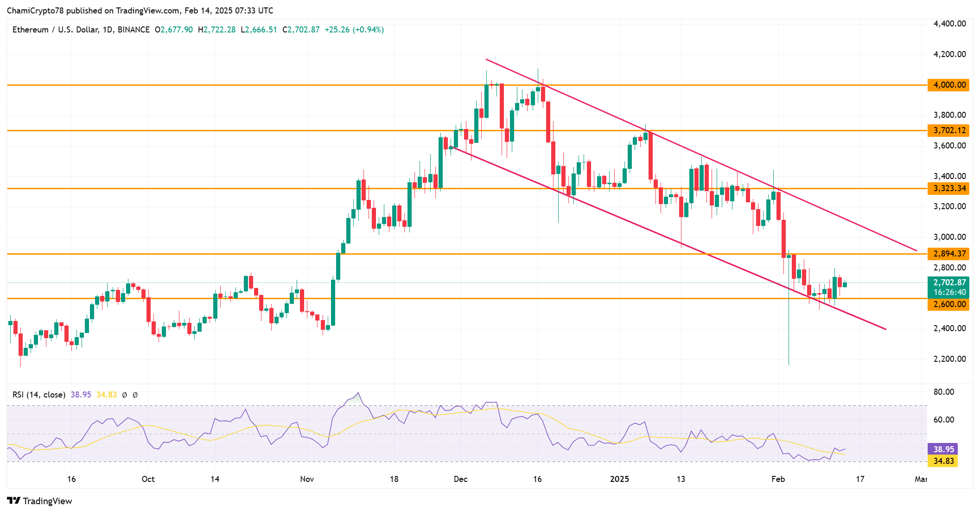Screen dimensions: 980x513
Task: Click the orange 4,000.00 price label
Action: coord(948,85)
